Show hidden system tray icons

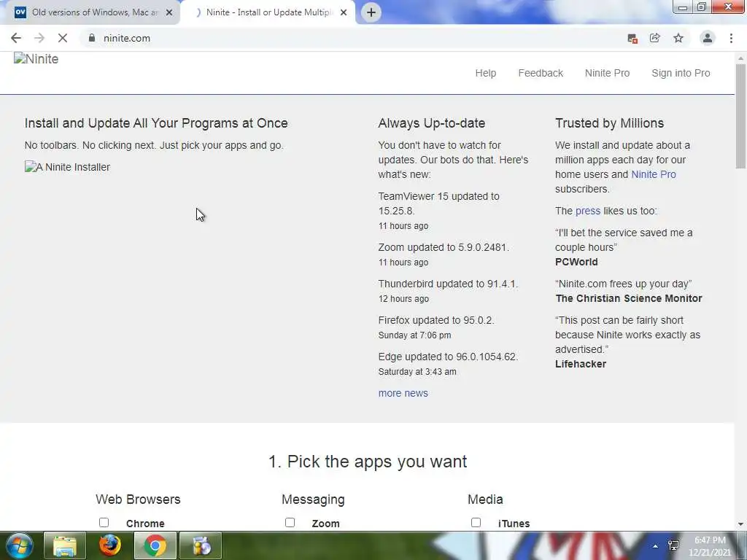tap(656, 546)
